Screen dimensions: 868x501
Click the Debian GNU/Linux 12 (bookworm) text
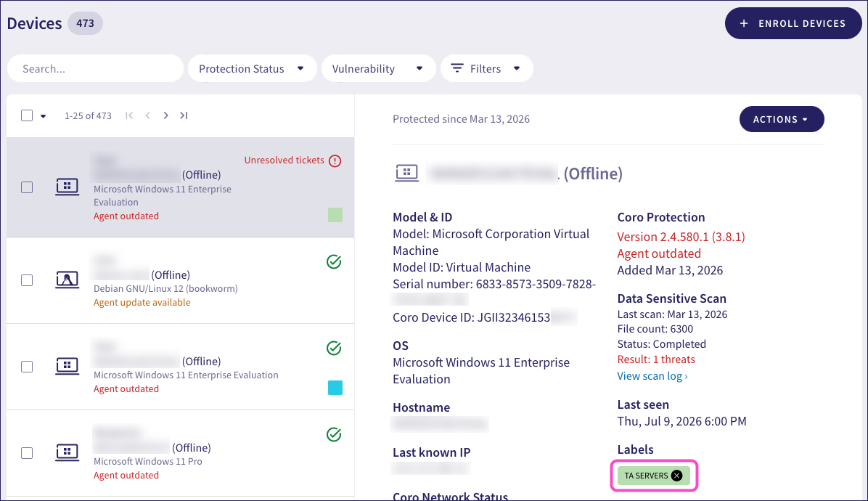click(165, 288)
